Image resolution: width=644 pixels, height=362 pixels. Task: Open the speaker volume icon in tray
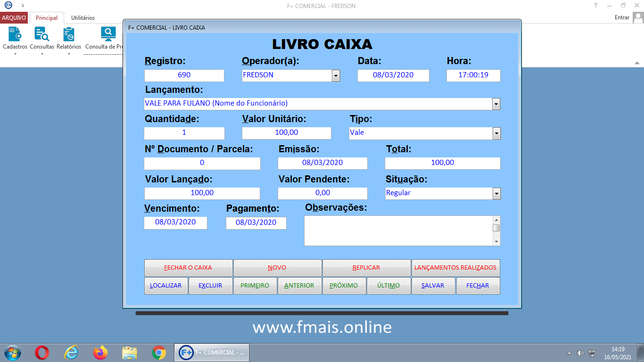pos(581,352)
